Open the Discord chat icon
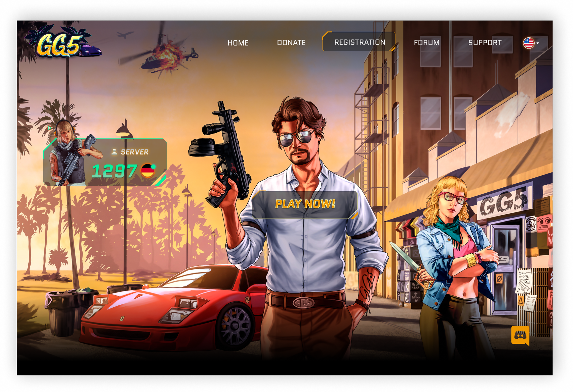The image size is (573, 392). pos(520,336)
